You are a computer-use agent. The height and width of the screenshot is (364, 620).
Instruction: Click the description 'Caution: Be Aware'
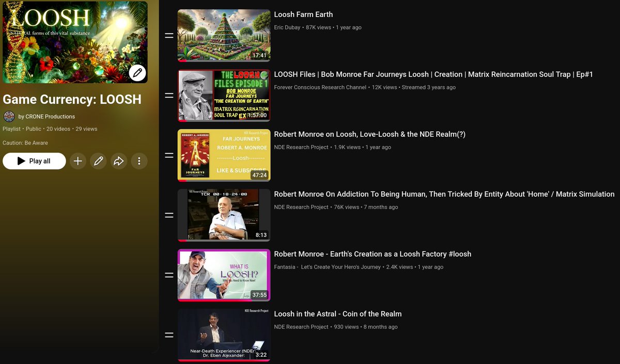25,143
